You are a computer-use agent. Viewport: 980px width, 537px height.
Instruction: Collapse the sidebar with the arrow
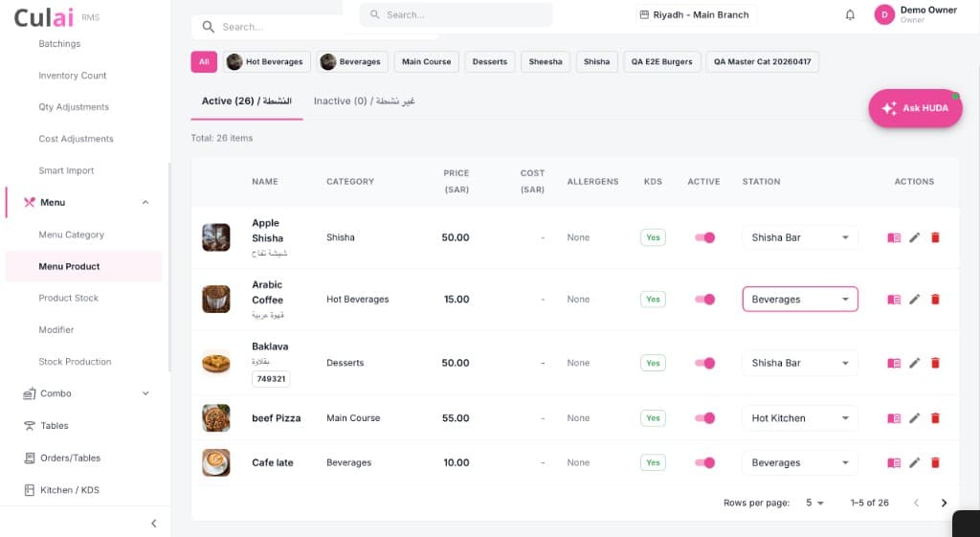154,524
